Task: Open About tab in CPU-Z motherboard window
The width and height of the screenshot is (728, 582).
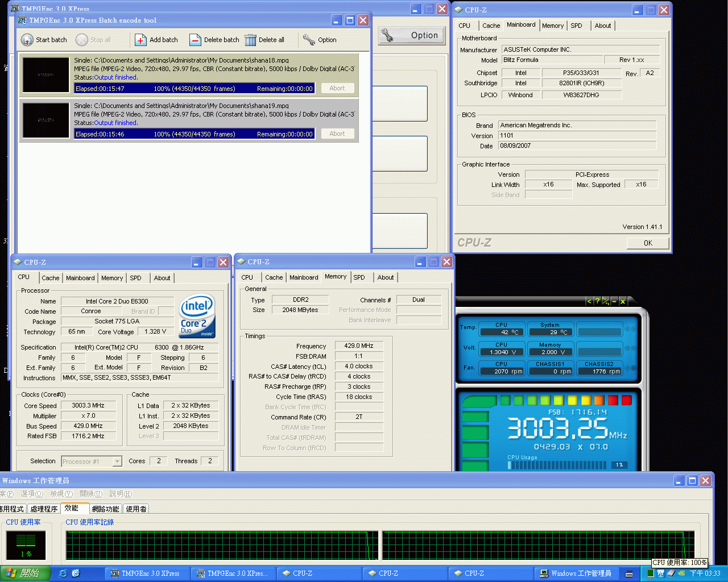Action: pos(603,26)
